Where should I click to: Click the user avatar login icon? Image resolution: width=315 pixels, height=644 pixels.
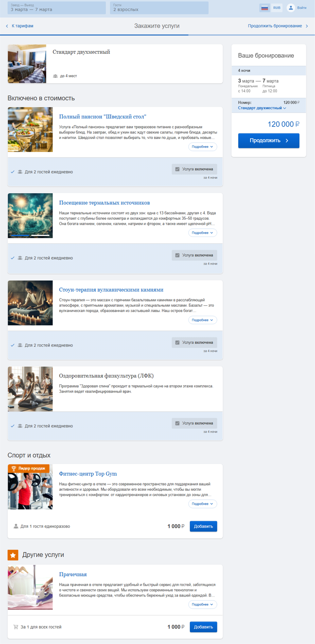291,8
